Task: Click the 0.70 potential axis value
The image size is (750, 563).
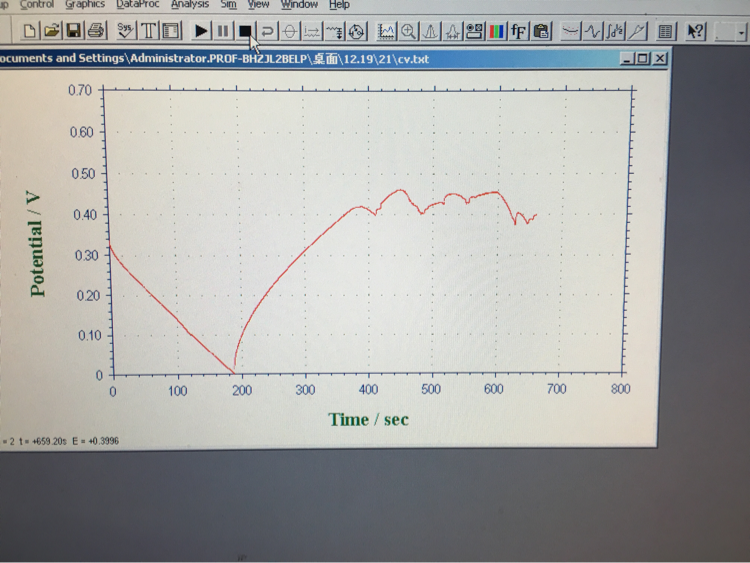Action: pos(80,90)
